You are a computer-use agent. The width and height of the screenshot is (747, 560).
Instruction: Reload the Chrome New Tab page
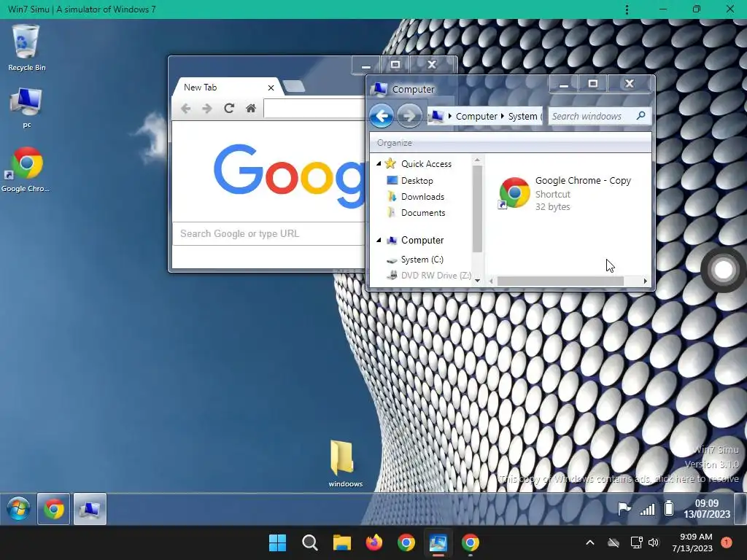(x=228, y=109)
